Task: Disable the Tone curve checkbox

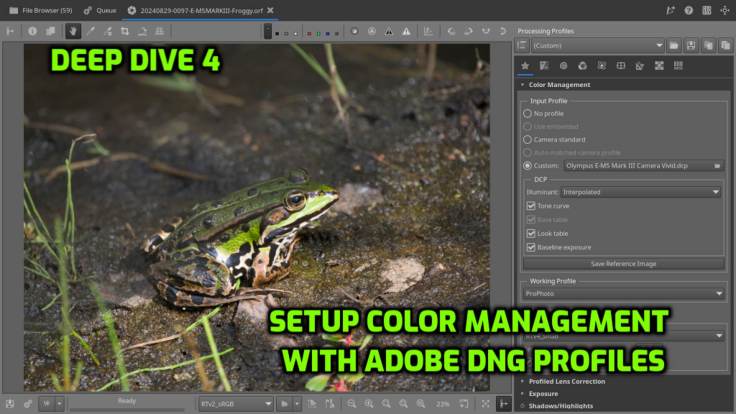Action: (x=531, y=205)
